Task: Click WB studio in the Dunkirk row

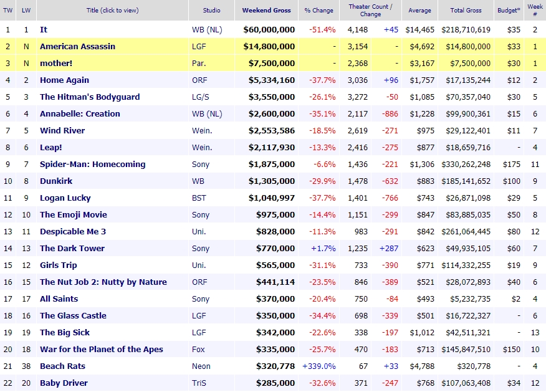Action: [x=198, y=181]
